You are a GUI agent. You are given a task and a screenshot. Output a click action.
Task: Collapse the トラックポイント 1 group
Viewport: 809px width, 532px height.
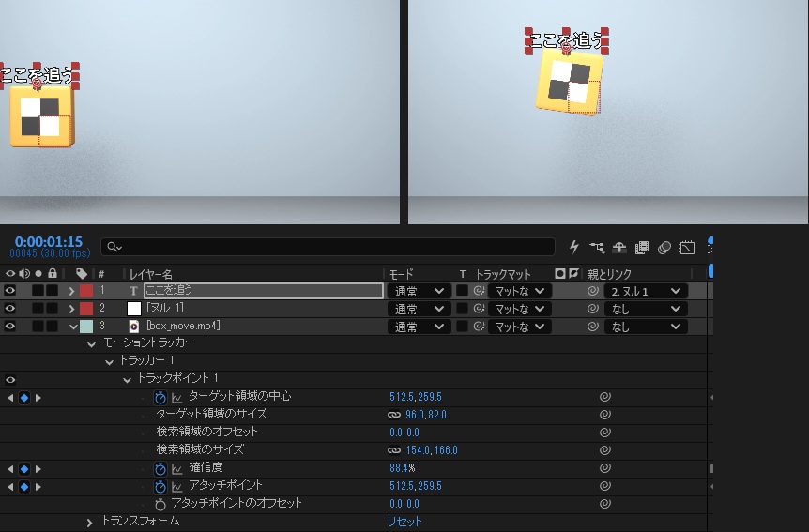point(127,380)
